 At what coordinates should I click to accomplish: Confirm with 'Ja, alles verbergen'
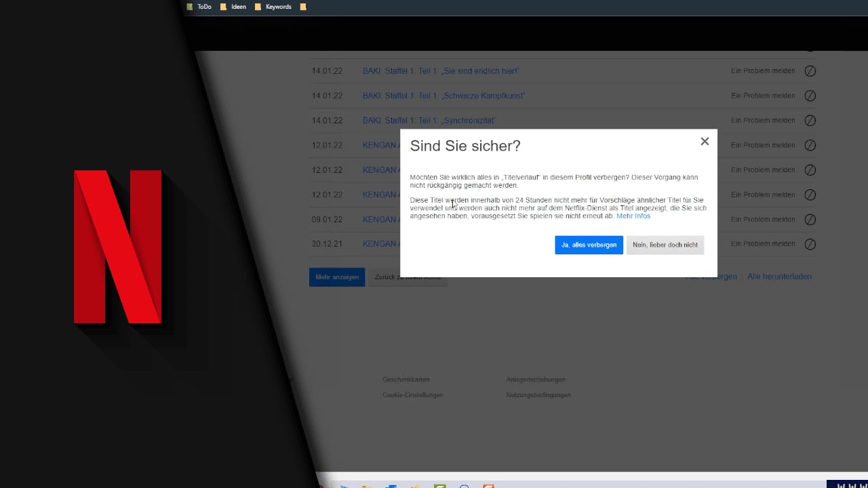point(589,245)
